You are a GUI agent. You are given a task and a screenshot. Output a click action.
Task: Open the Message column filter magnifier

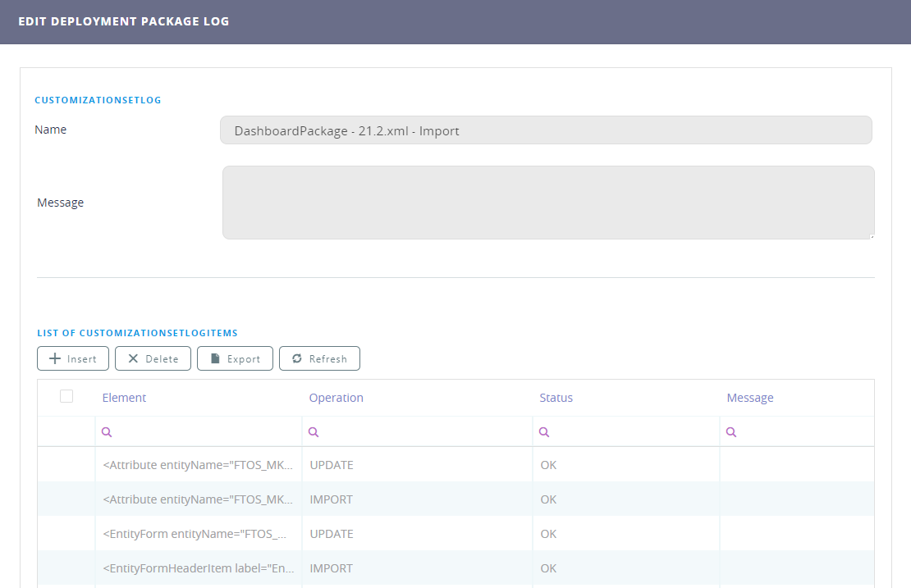730,431
